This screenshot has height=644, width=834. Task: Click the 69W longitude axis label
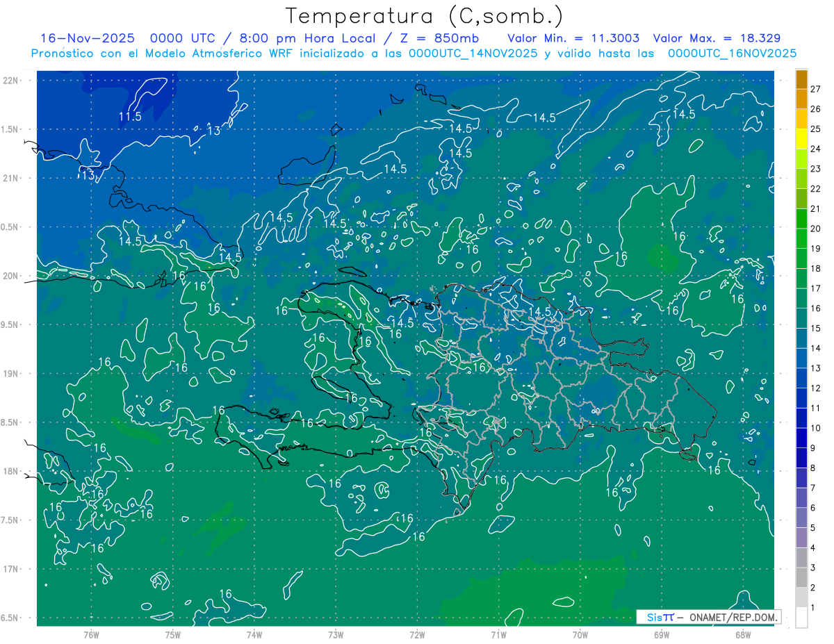pyautogui.click(x=662, y=635)
